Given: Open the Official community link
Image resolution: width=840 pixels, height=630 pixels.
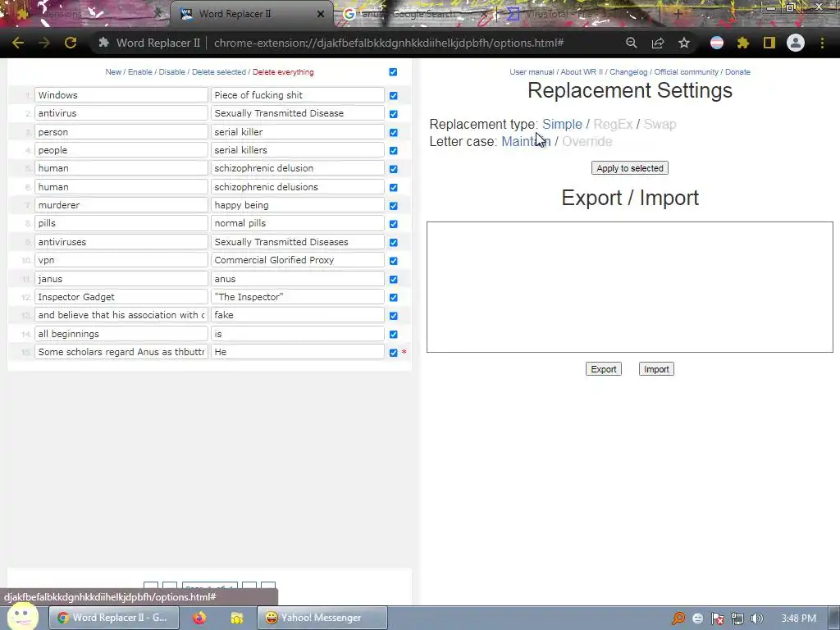Looking at the screenshot, I should coord(687,72).
